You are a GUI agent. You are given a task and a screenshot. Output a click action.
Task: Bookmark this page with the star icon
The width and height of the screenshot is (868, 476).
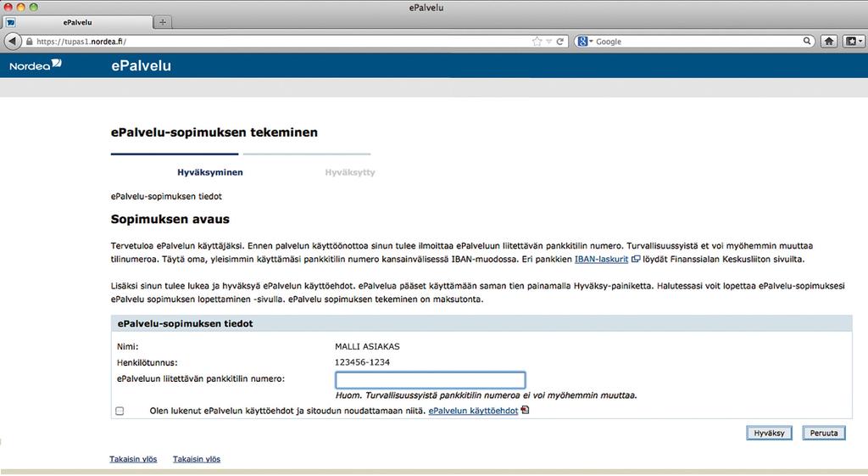pyautogui.click(x=537, y=42)
